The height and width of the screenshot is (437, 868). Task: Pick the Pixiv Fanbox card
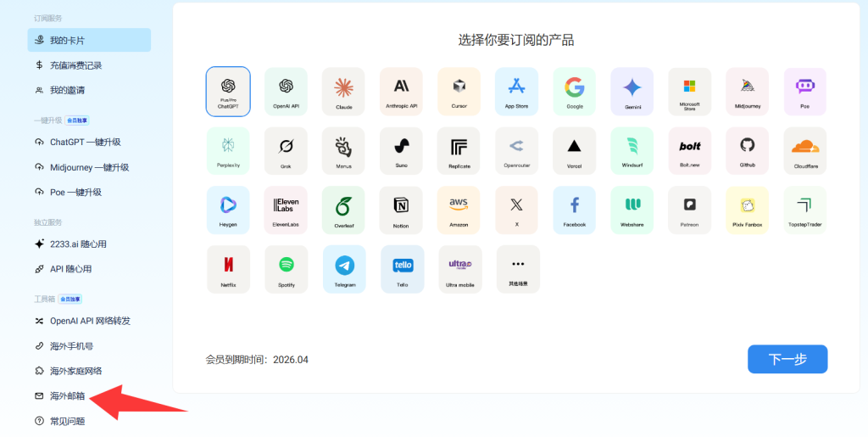(x=748, y=210)
